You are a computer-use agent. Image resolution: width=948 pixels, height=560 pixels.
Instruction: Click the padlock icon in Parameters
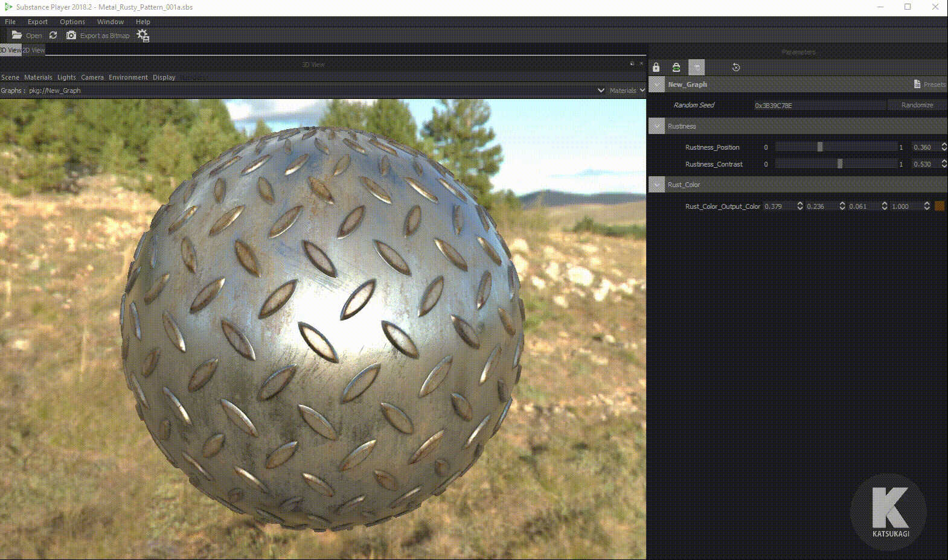click(656, 68)
